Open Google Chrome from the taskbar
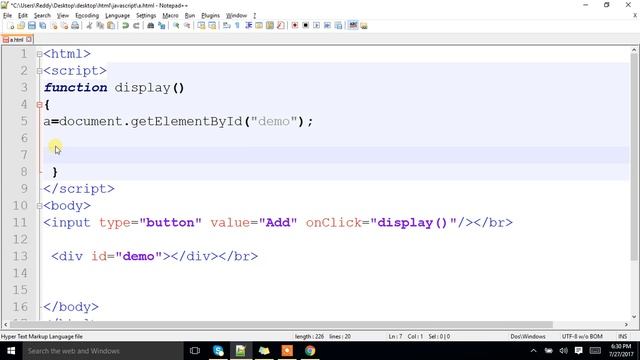Viewport: 640px width, 360px height. [x=310, y=351]
